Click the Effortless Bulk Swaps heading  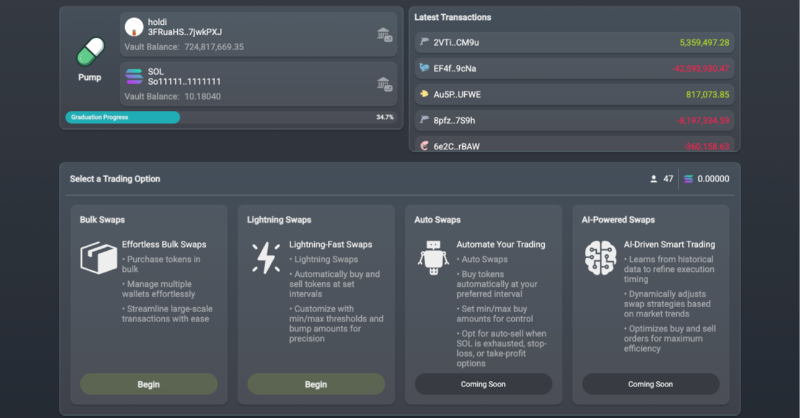pyautogui.click(x=164, y=244)
